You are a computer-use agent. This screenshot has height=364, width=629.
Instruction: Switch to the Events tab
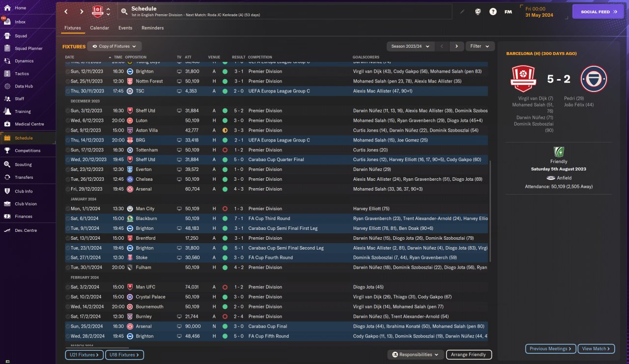125,28
